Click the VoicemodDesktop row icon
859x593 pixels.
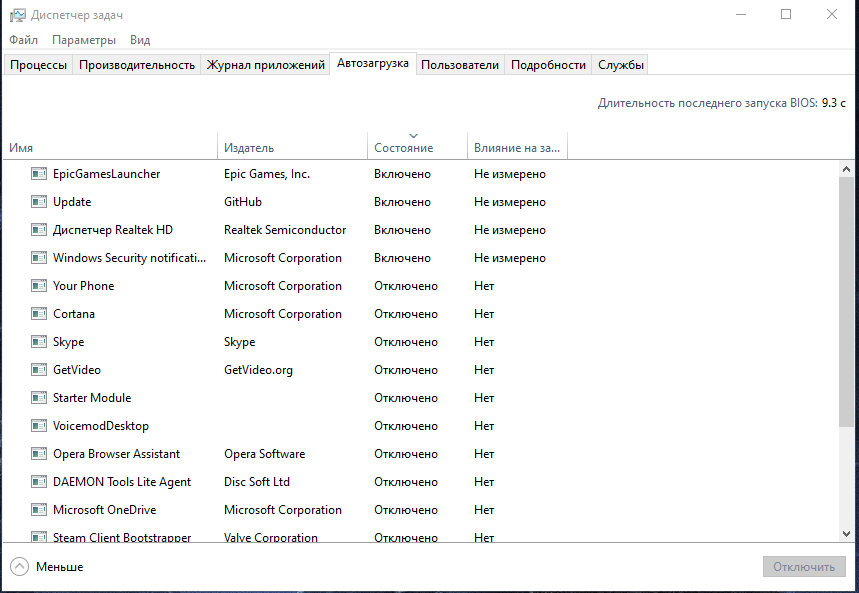pos(39,425)
